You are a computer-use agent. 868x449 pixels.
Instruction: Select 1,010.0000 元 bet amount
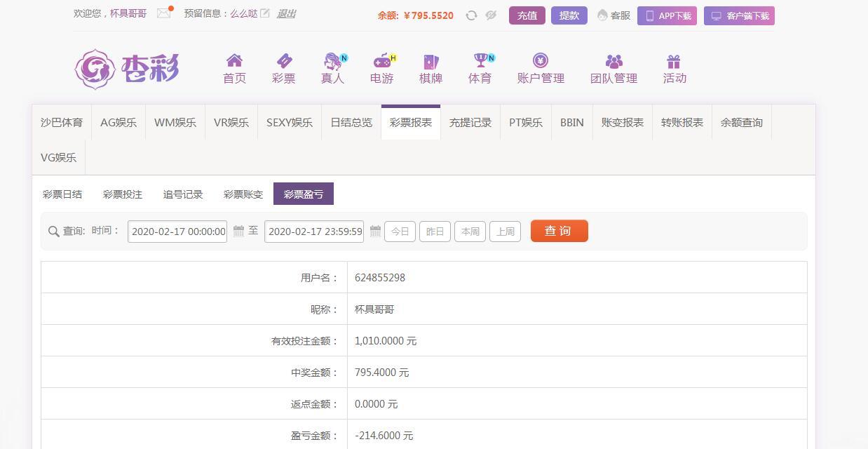point(386,340)
